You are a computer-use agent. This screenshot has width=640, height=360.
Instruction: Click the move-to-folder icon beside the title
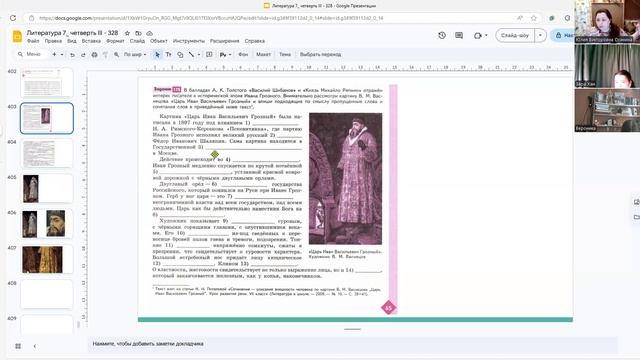point(138,33)
